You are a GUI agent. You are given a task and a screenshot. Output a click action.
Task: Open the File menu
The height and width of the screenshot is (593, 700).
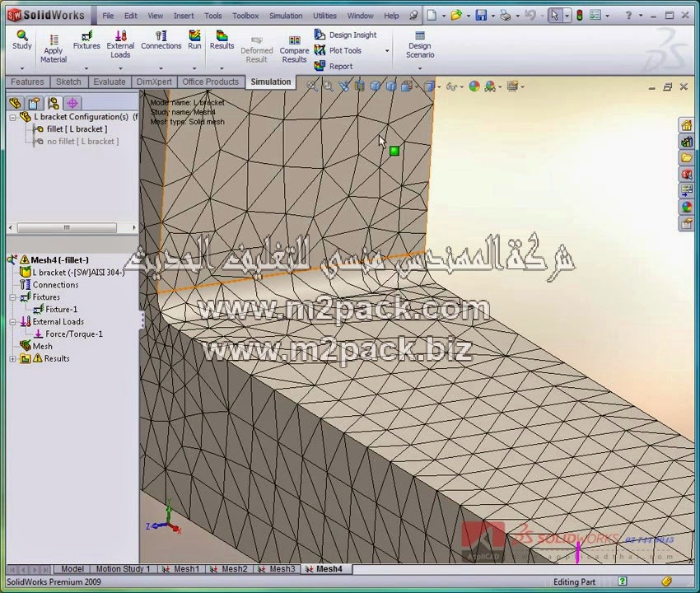(108, 16)
